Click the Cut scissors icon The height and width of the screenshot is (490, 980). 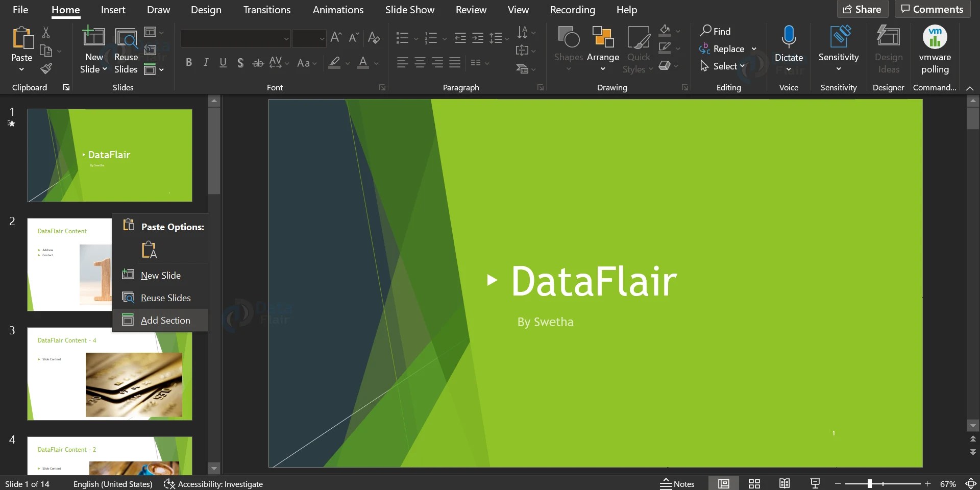(46, 33)
